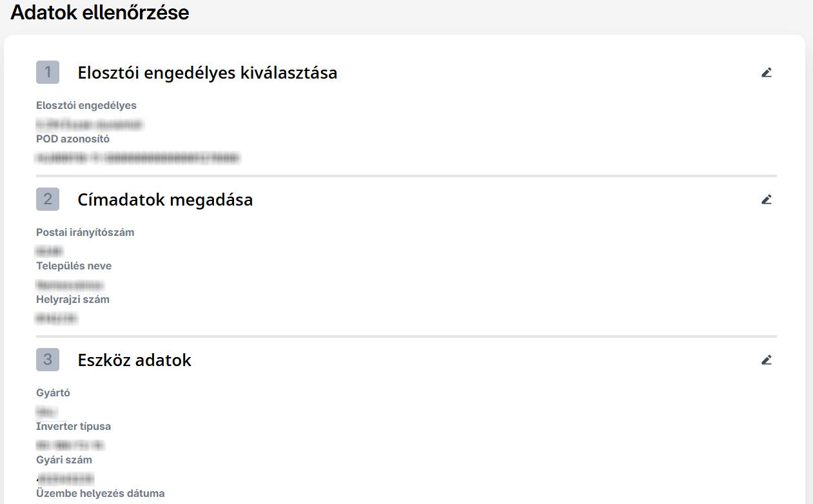Click the Üzembe helyezés dátuma label
The height and width of the screenshot is (504, 813).
(101, 493)
